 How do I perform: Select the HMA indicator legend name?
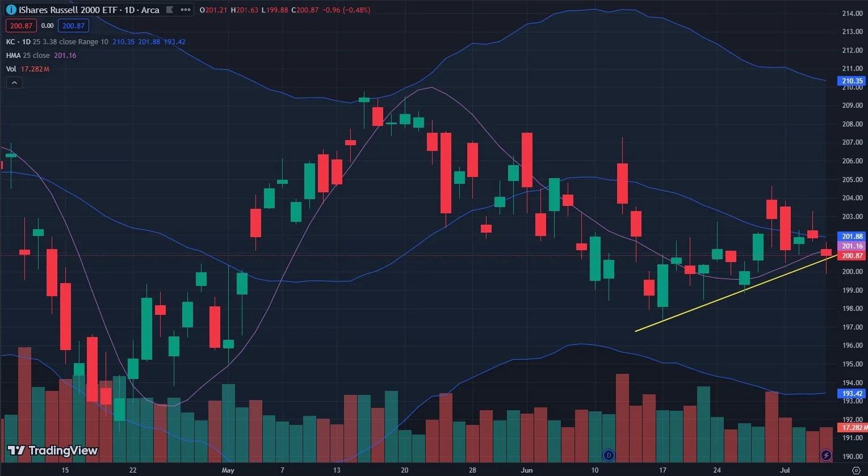pyautogui.click(x=13, y=56)
